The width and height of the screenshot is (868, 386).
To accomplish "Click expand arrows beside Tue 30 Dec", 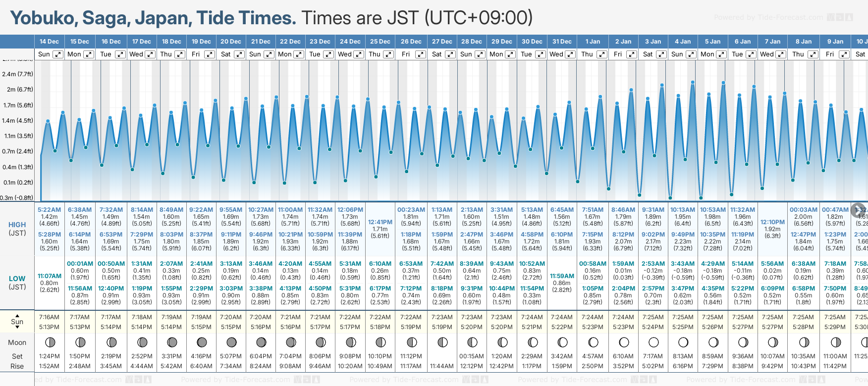I will pos(541,54).
